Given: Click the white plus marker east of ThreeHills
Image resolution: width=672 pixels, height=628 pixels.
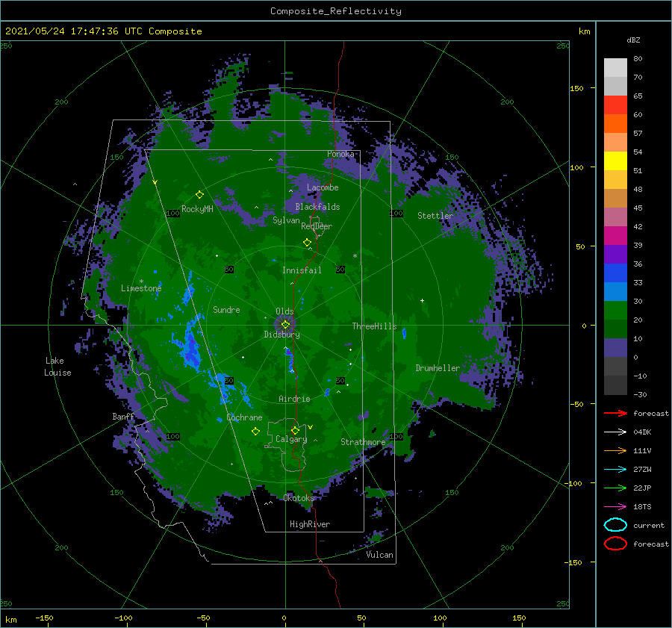Looking at the screenshot, I should [x=422, y=300].
